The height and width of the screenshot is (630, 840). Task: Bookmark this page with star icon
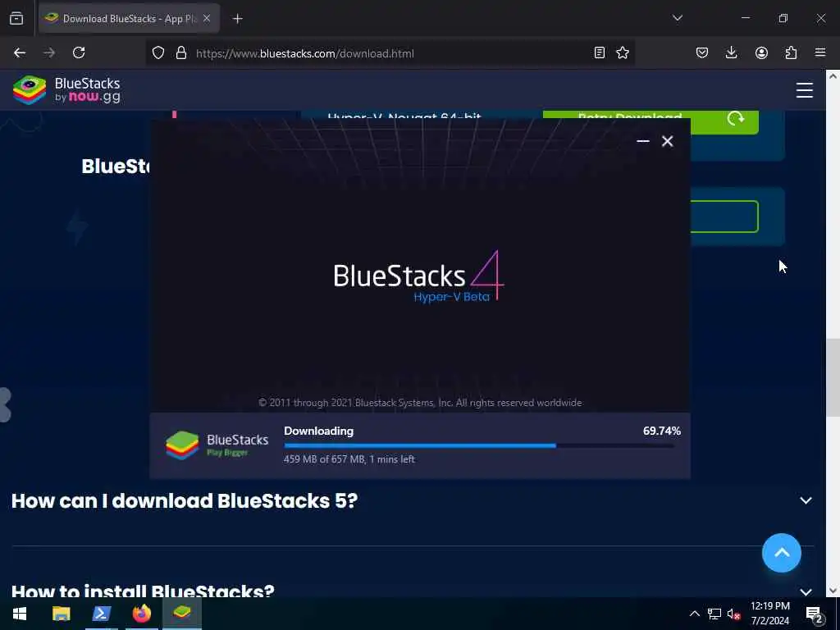(x=623, y=52)
